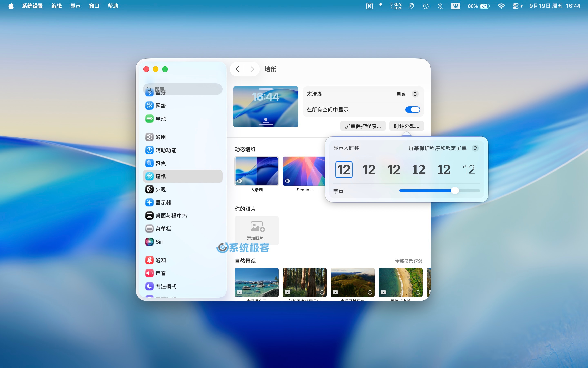This screenshot has width=588, height=368.
Task: Select the 墙纸 sidebar item
Action: coord(183,176)
